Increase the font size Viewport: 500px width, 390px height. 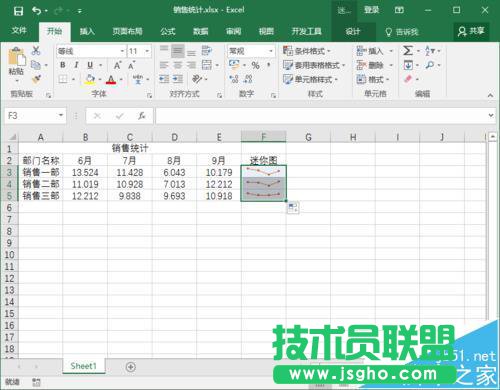coord(117,65)
